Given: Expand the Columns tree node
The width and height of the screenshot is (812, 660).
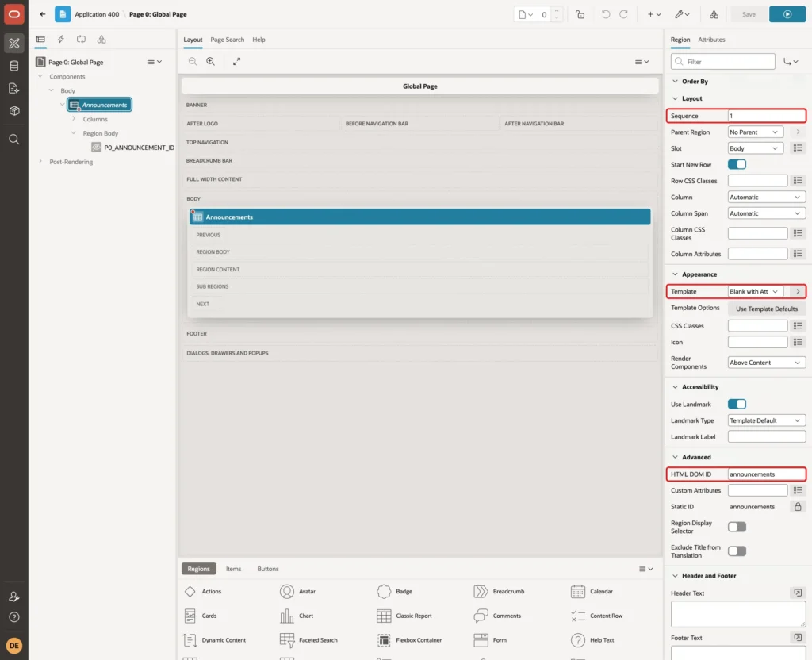Looking at the screenshot, I should (74, 119).
